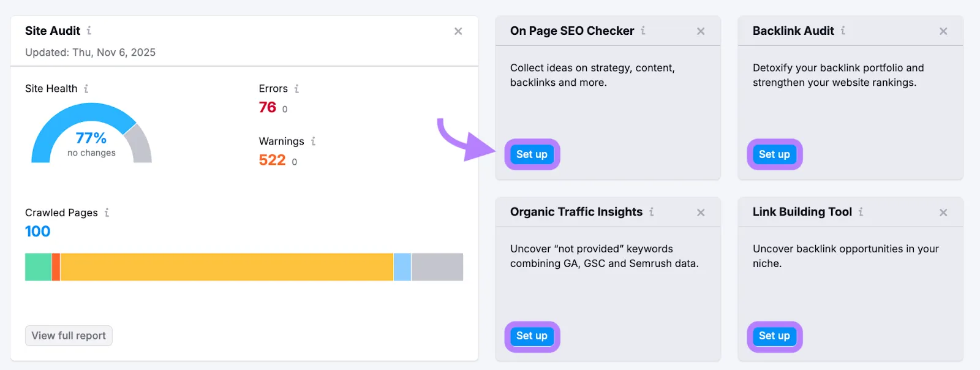Click the Link Building Tool info icon
Image resolution: width=980 pixels, height=370 pixels.
[x=862, y=212]
